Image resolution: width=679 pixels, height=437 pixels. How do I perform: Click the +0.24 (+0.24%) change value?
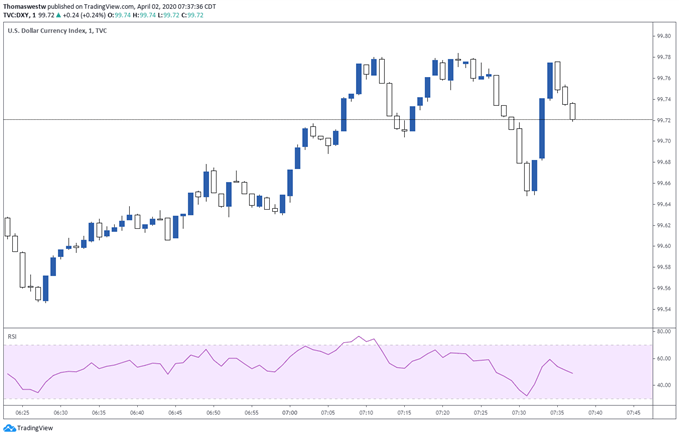pyautogui.click(x=84, y=15)
